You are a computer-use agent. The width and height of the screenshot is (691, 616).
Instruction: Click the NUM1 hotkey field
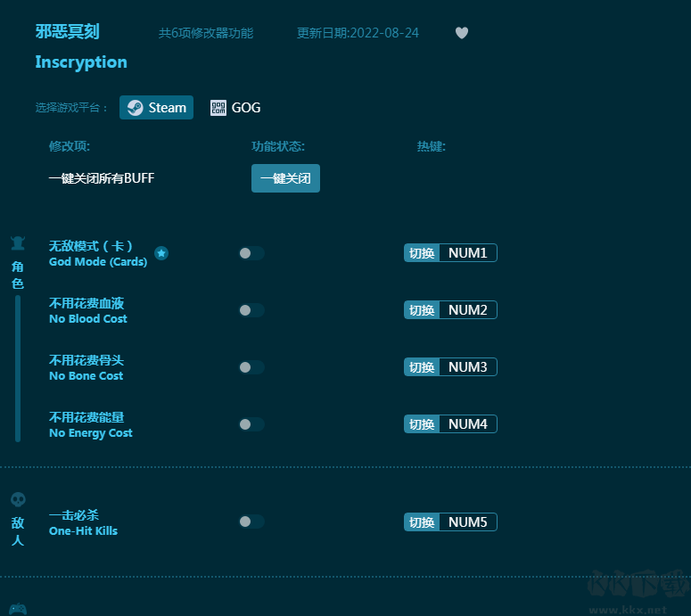click(467, 253)
